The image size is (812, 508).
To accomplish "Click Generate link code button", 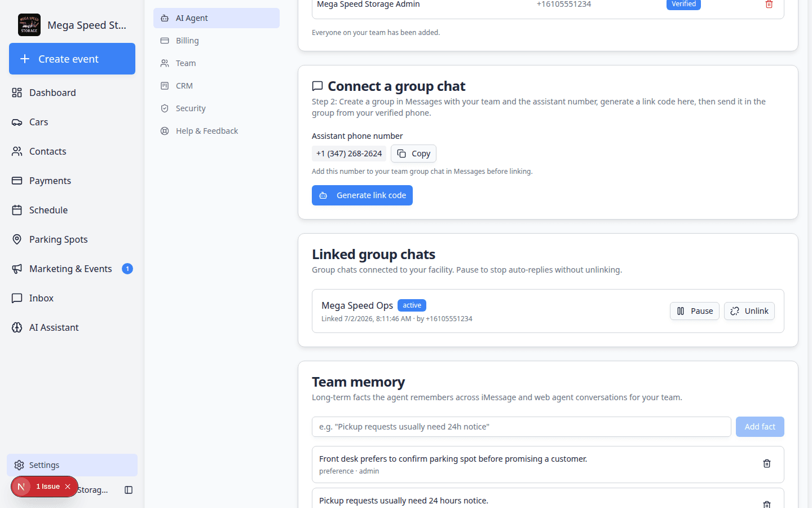I will 362,195.
